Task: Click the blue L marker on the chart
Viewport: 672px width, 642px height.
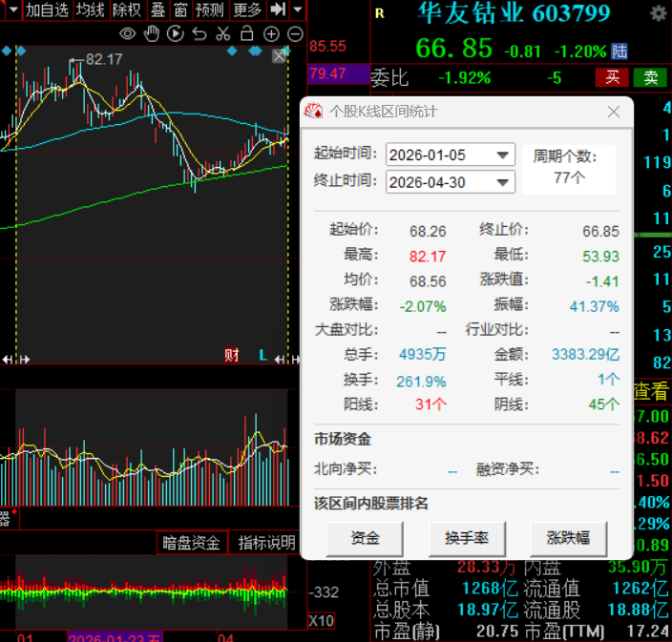Action: [263, 355]
